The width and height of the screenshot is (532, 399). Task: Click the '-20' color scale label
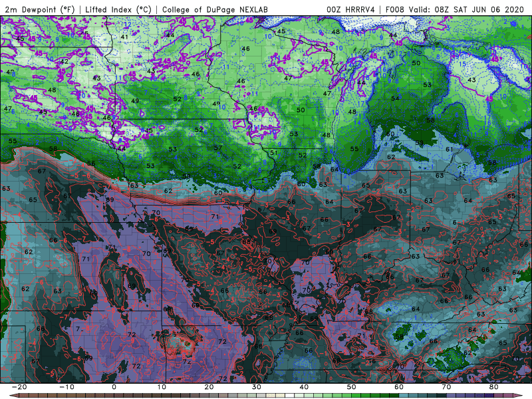[19, 387]
